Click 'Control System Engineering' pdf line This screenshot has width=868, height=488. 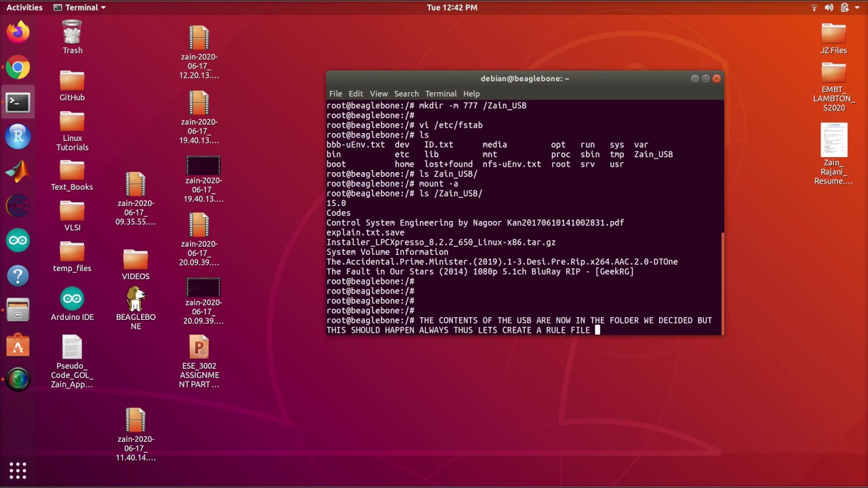click(x=475, y=223)
